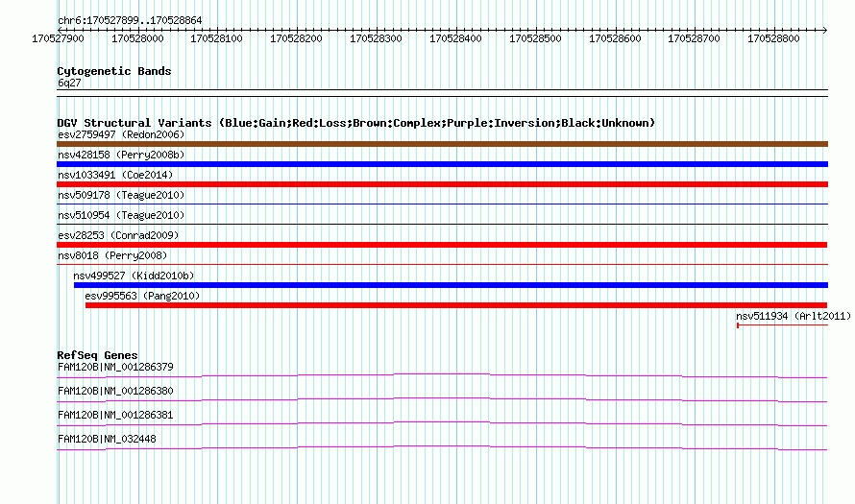The width and height of the screenshot is (855, 504).
Task: Click the magenta FAM120B NM_001286380 transcript line
Action: pos(442,399)
